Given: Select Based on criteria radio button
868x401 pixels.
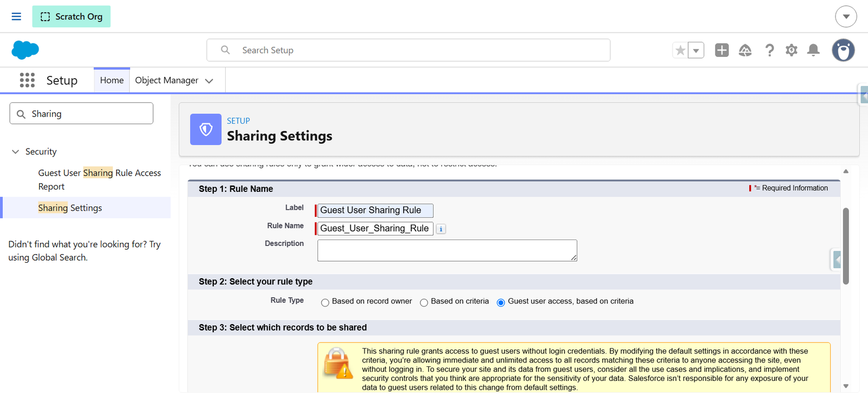Looking at the screenshot, I should (x=424, y=302).
